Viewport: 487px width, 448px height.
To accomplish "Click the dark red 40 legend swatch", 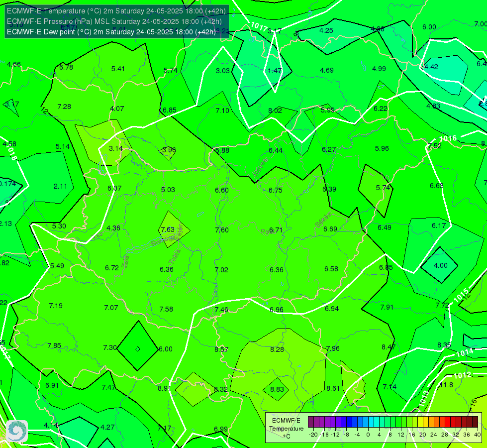I will coord(475,422).
